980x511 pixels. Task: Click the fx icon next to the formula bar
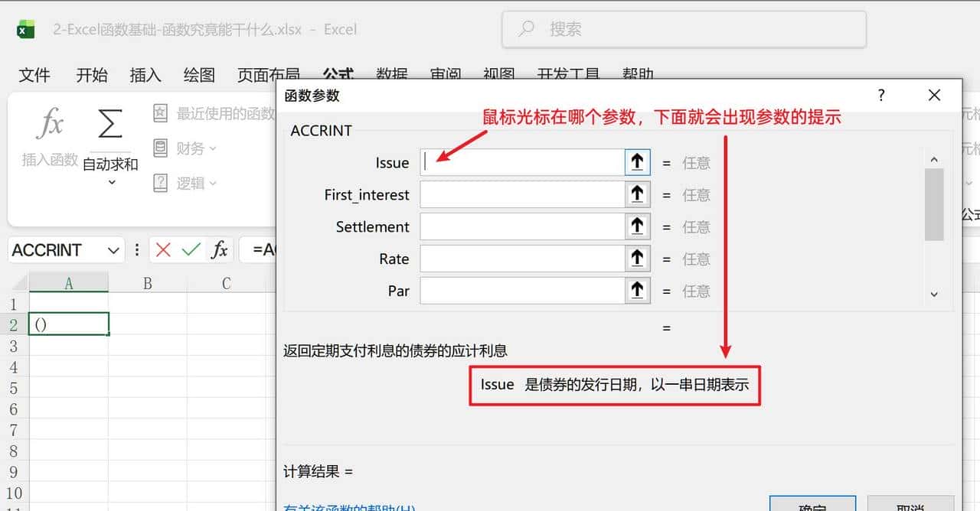(x=220, y=249)
